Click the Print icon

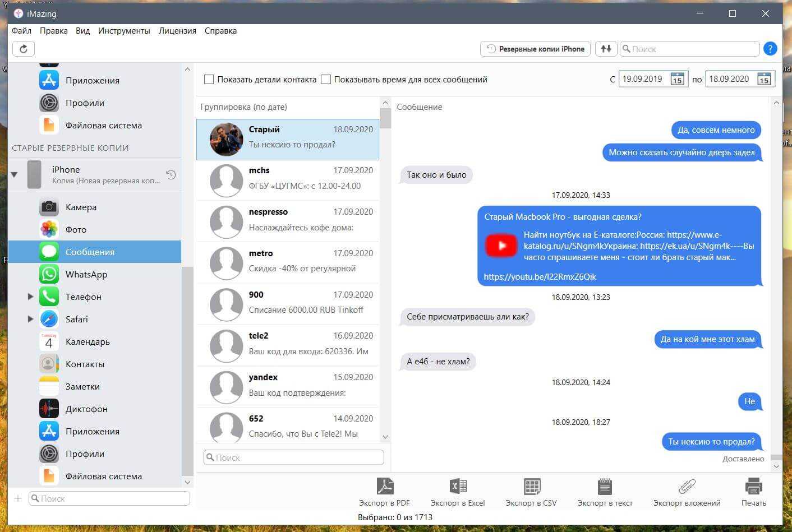[x=753, y=486]
